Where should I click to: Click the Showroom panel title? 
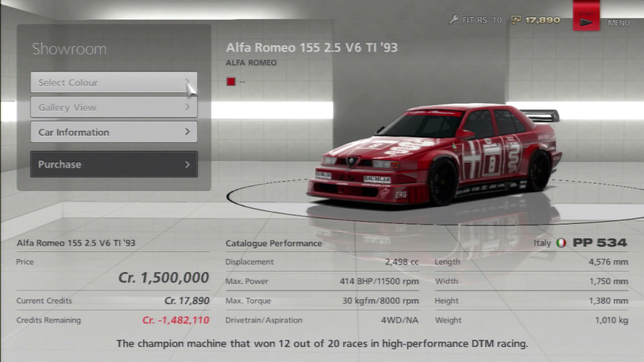69,49
